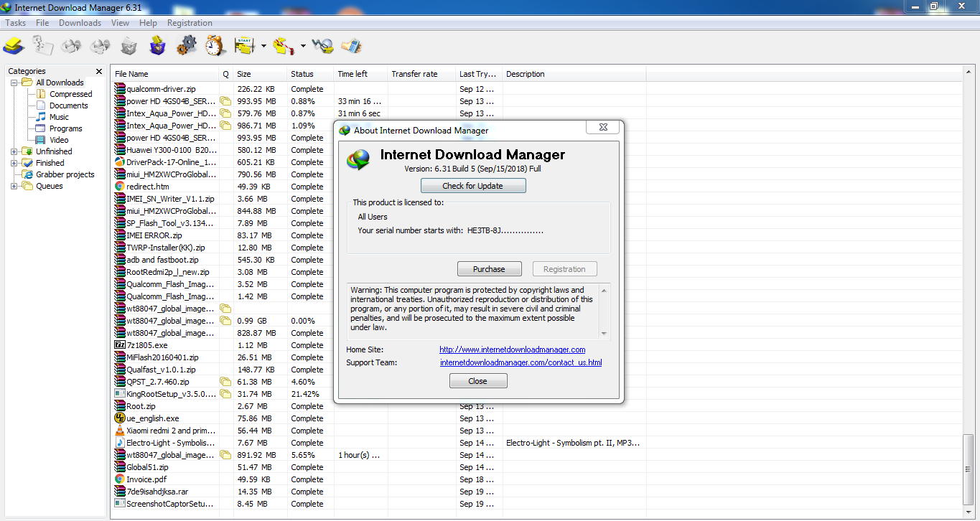Sort by the Size column header
The width and height of the screenshot is (980, 521).
click(260, 74)
